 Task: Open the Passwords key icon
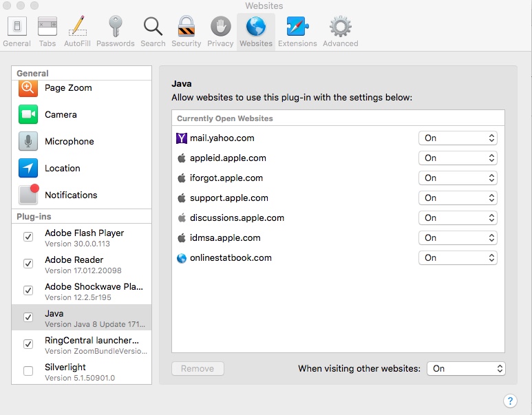pyautogui.click(x=116, y=26)
